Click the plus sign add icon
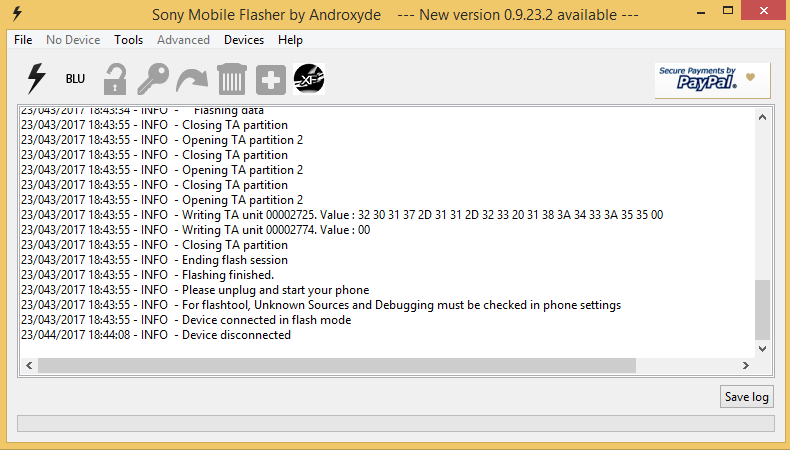Screen dimensions: 790x450 271,80
